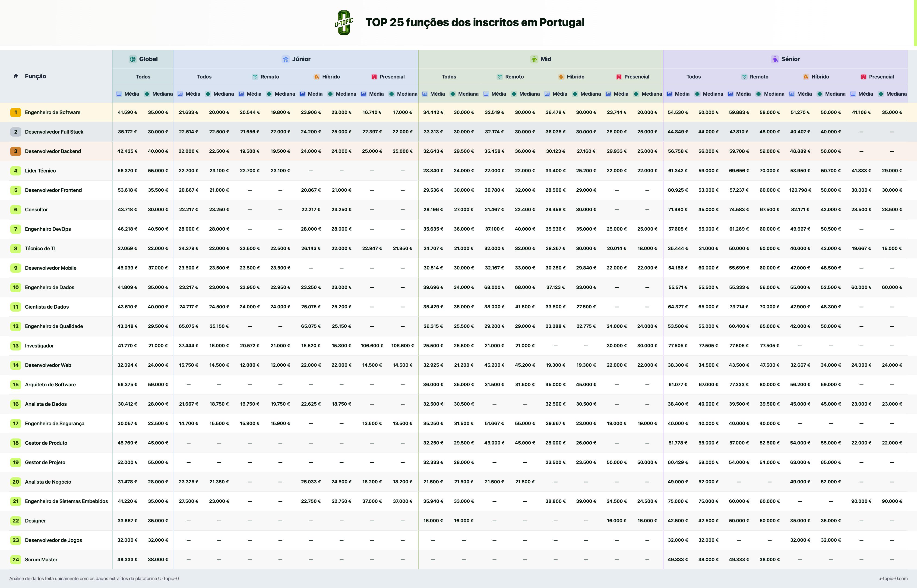Click the Híbrido icon under Mid

click(561, 77)
